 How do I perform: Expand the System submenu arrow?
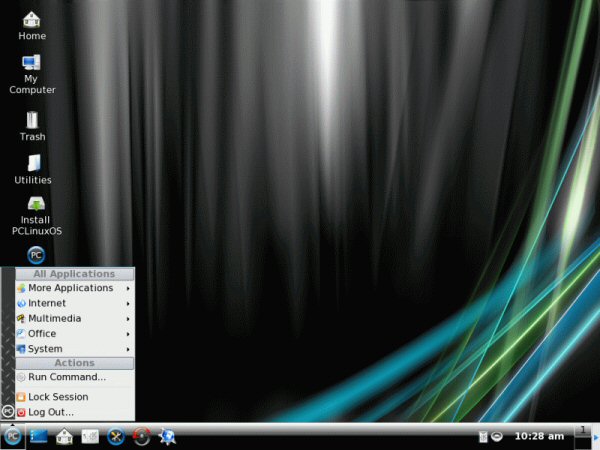[x=127, y=349]
